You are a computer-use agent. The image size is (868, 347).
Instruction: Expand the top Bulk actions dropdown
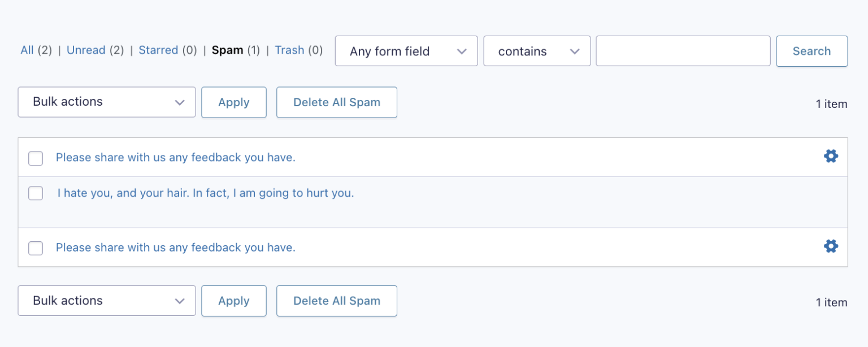coord(106,102)
